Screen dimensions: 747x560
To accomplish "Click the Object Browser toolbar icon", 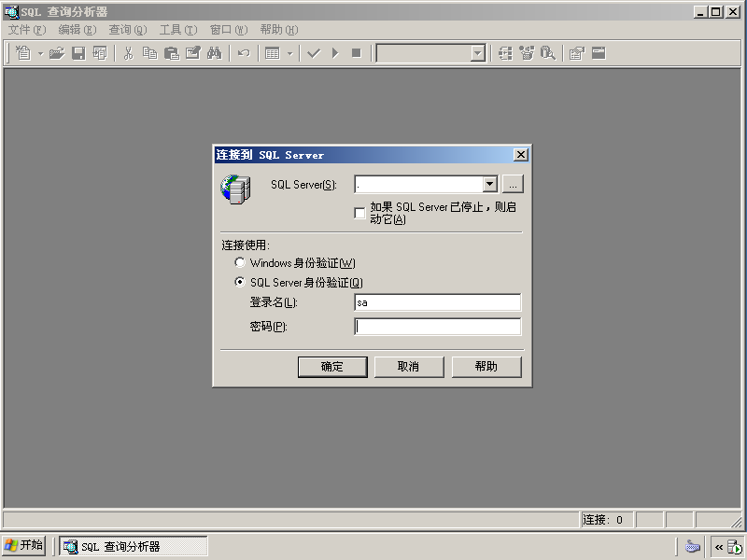I will [527, 53].
